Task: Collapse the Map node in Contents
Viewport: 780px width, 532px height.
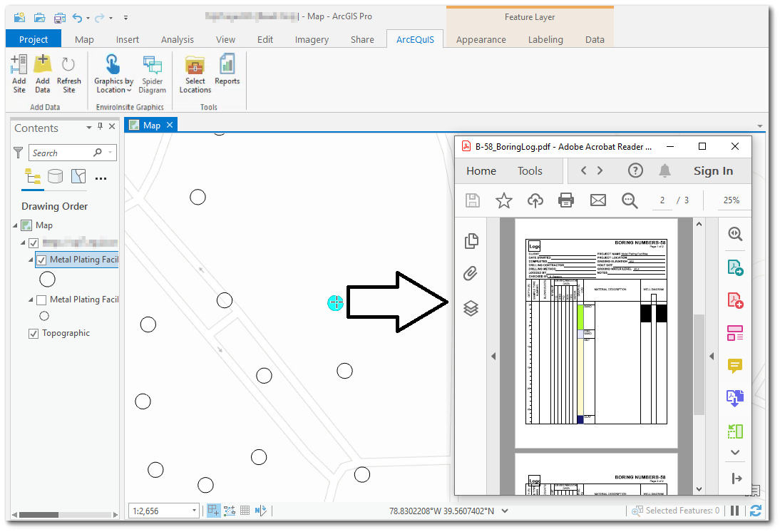Action: click(x=15, y=225)
